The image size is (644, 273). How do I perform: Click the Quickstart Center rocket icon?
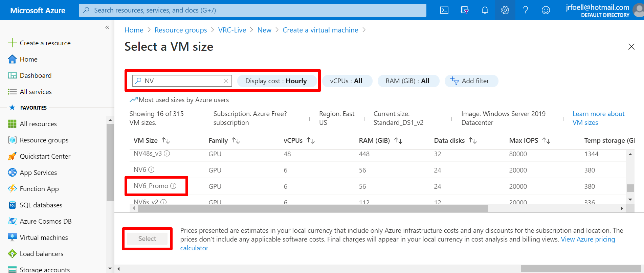click(12, 156)
